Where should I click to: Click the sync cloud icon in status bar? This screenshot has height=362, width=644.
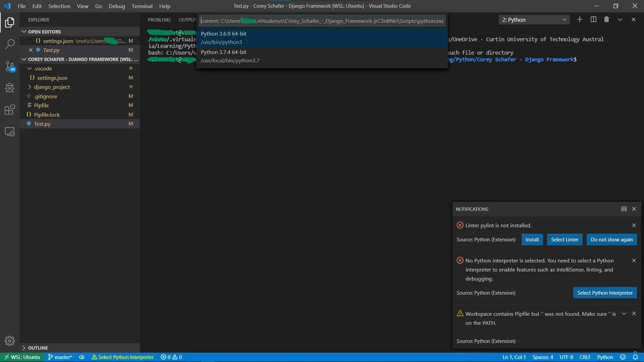point(82,357)
